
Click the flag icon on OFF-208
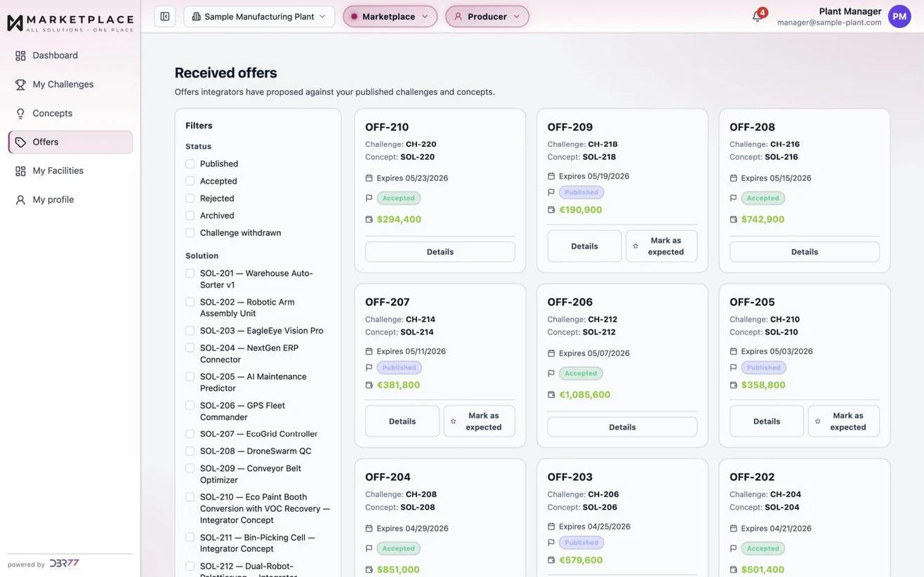734,198
